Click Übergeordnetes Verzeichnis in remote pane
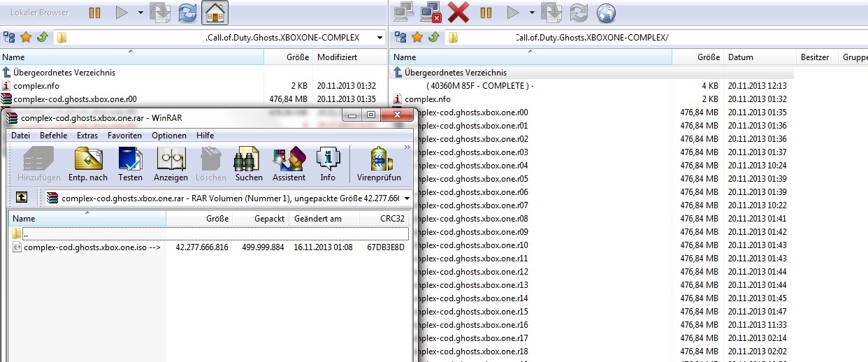 (x=456, y=72)
